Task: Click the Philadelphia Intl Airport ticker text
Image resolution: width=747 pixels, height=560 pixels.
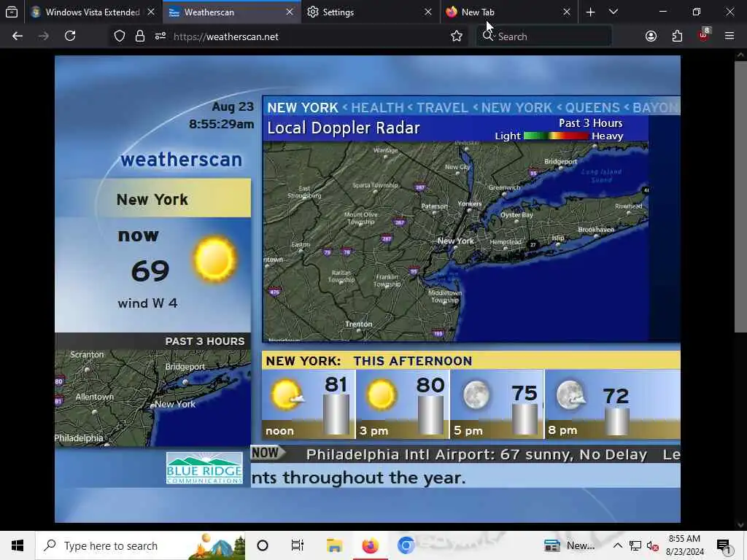Action: tap(476, 455)
